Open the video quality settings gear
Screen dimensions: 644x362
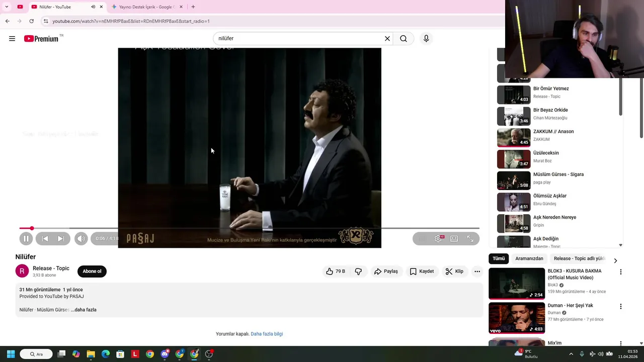[x=438, y=239]
